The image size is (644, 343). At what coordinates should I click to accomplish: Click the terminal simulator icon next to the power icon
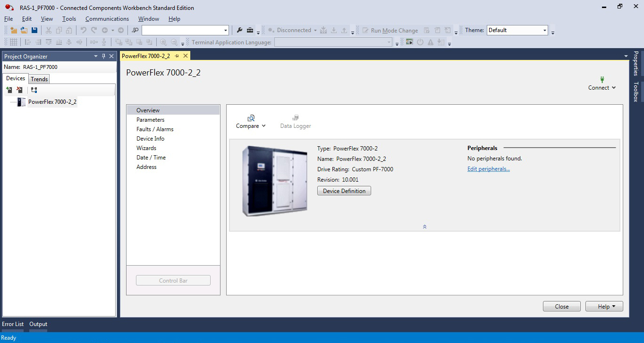[x=409, y=42]
